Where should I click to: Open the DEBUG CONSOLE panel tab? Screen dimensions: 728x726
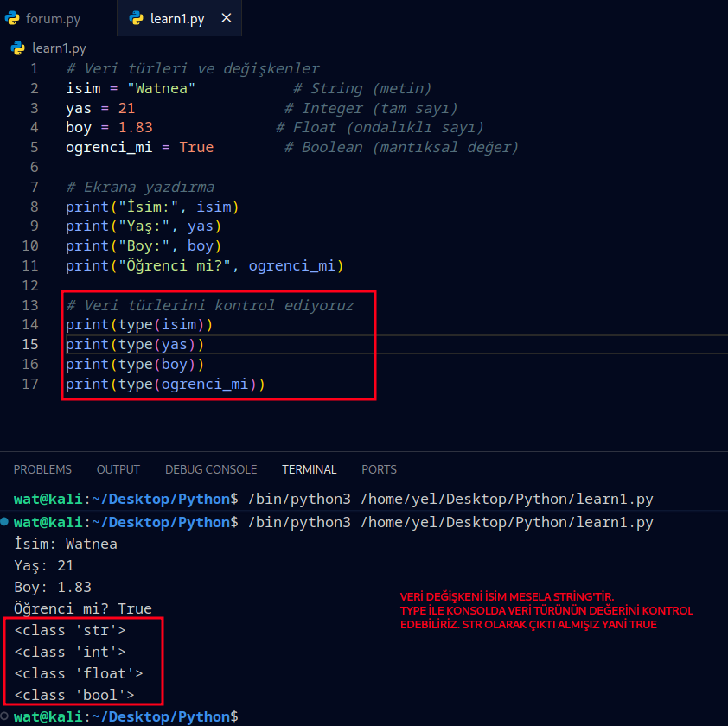pyautogui.click(x=211, y=469)
